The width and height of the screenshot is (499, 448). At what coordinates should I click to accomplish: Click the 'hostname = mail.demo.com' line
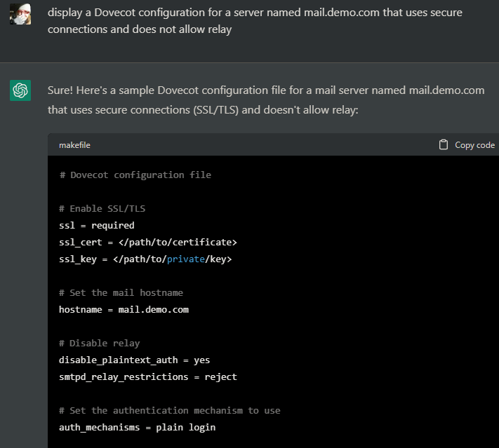[x=124, y=309]
